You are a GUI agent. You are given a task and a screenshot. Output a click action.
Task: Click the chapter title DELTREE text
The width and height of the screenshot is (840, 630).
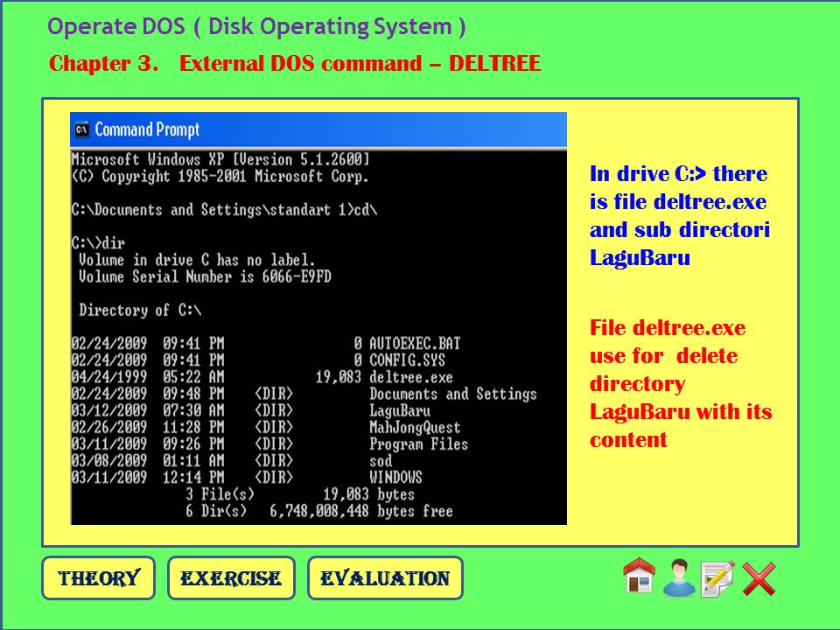(497, 63)
